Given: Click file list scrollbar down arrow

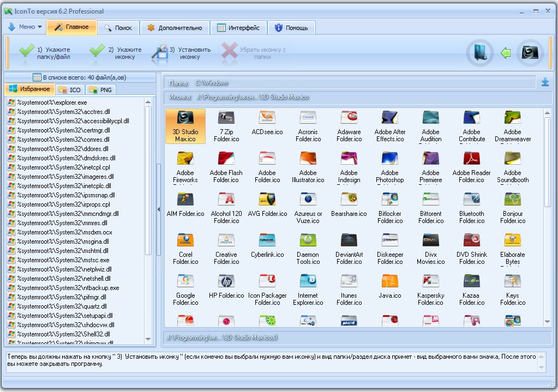Looking at the screenshot, I should (x=148, y=339).
